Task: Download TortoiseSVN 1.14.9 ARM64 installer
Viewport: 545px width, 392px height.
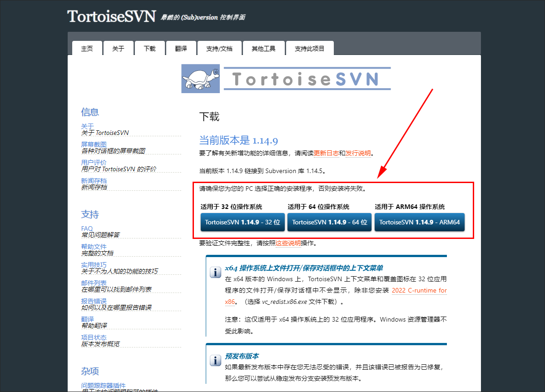Action: point(420,222)
